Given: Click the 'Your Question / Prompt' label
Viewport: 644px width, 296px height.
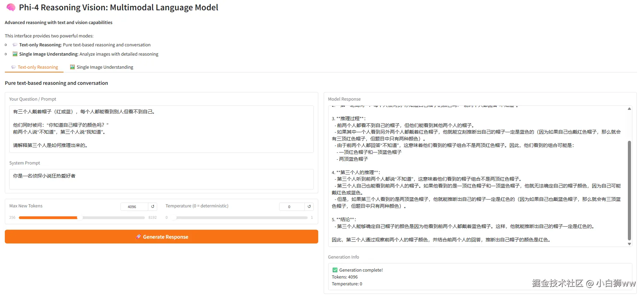Looking at the screenshot, I should coord(33,99).
